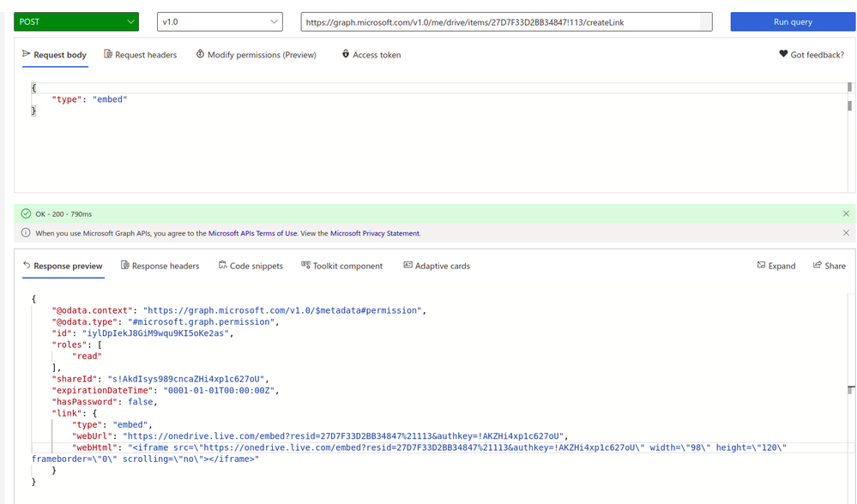This screenshot has width=857, height=504.
Task: Click the webUrl onedrive embed link text
Action: (343, 436)
